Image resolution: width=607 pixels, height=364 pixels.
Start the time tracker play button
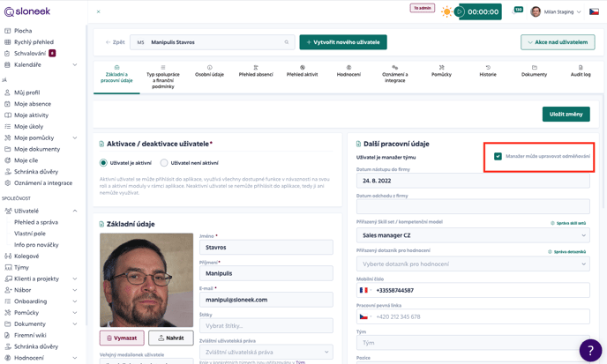tap(460, 11)
